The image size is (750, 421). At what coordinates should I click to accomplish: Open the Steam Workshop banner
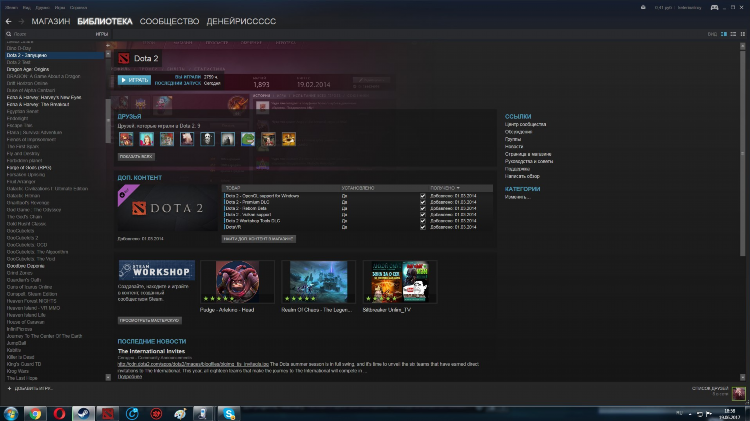point(157,271)
